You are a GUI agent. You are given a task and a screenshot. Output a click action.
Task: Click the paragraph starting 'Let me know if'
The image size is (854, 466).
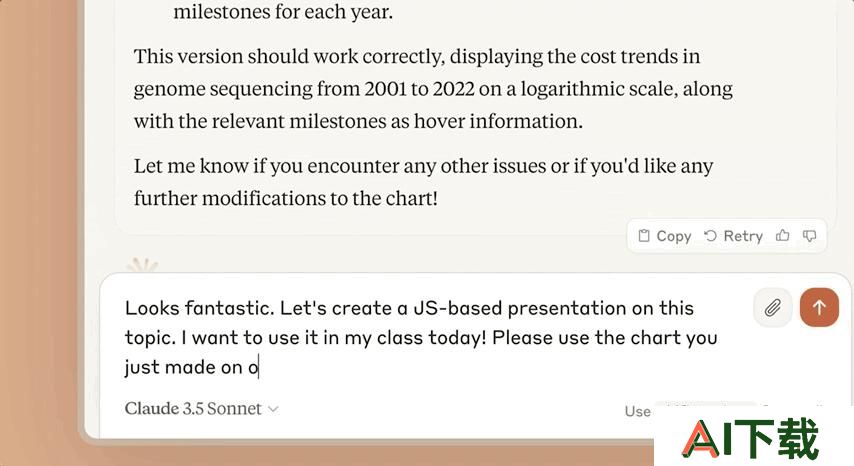coord(423,182)
